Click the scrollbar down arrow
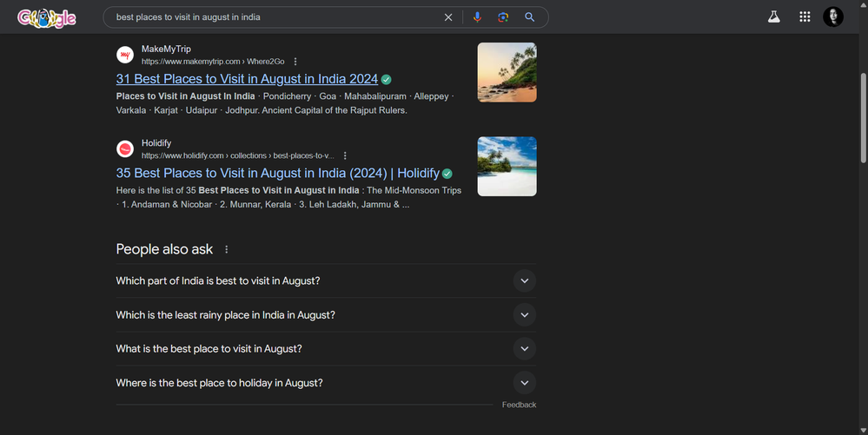The height and width of the screenshot is (435, 868). (x=863, y=430)
